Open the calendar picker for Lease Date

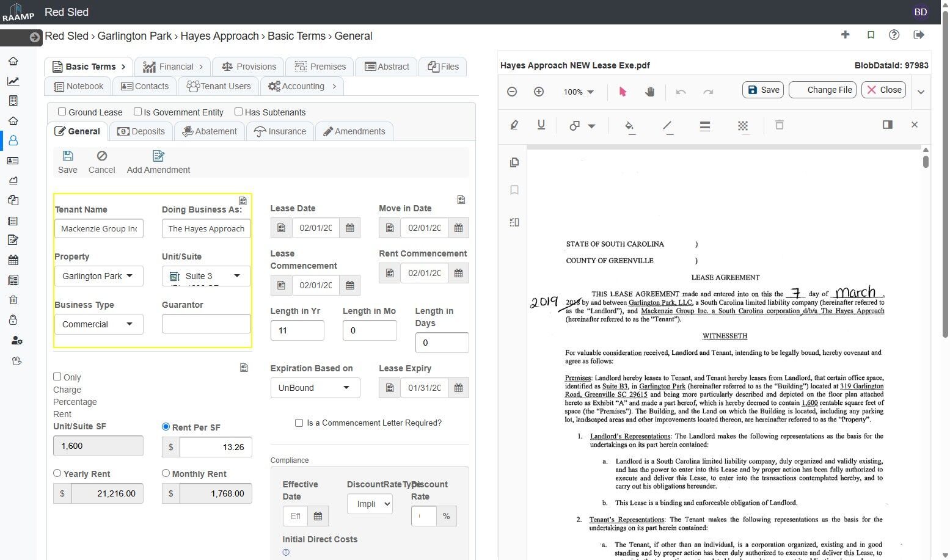point(350,228)
